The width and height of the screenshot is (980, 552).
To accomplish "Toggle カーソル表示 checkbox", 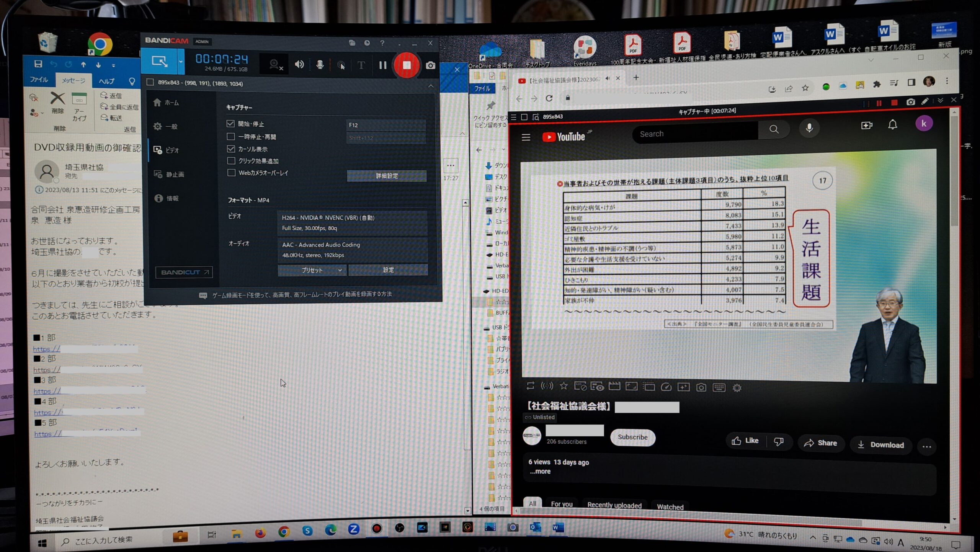I will click(x=231, y=149).
